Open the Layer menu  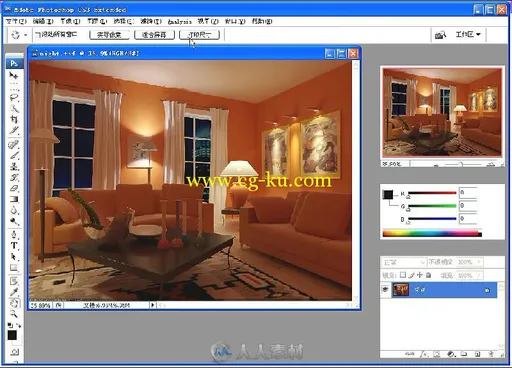coord(97,21)
